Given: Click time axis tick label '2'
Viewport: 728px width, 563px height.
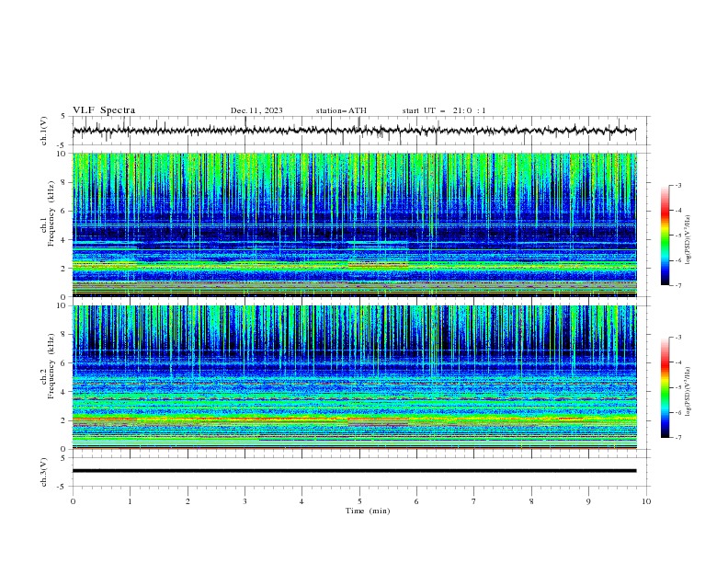Looking at the screenshot, I should [188, 501].
